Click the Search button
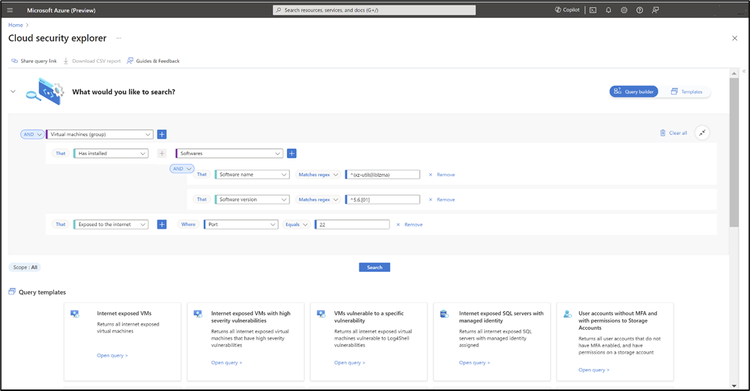Viewport: 750px width, 391px height. pos(375,268)
